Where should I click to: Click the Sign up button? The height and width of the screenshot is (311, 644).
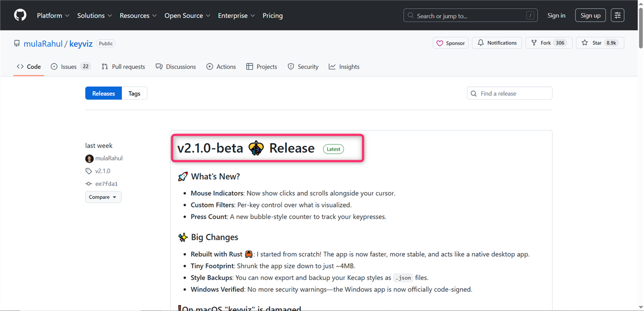click(590, 16)
